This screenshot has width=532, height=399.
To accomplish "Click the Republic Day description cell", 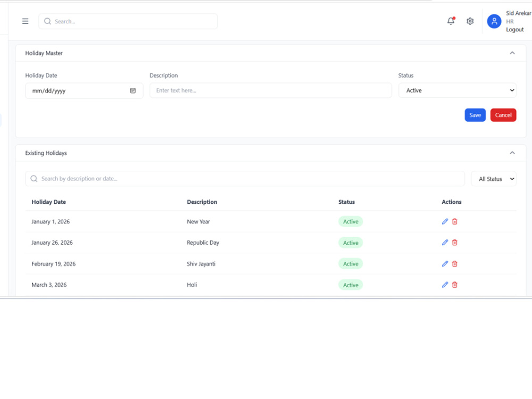I will [x=203, y=243].
